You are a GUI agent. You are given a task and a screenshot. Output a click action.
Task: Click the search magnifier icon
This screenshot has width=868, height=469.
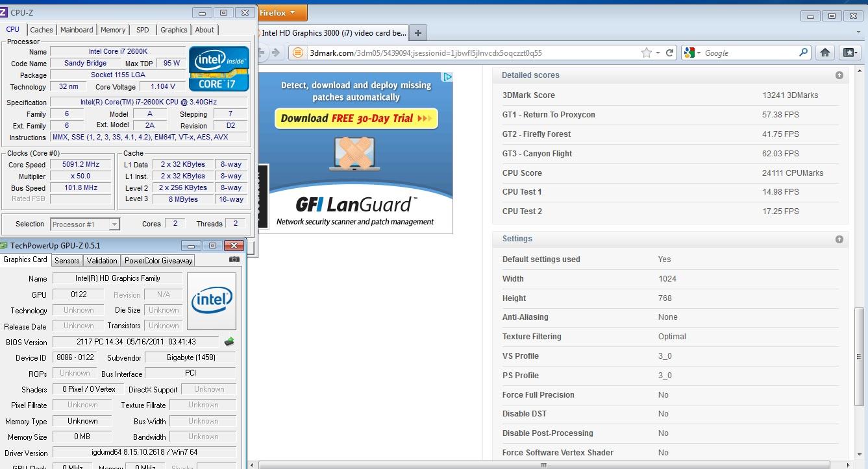click(x=804, y=53)
